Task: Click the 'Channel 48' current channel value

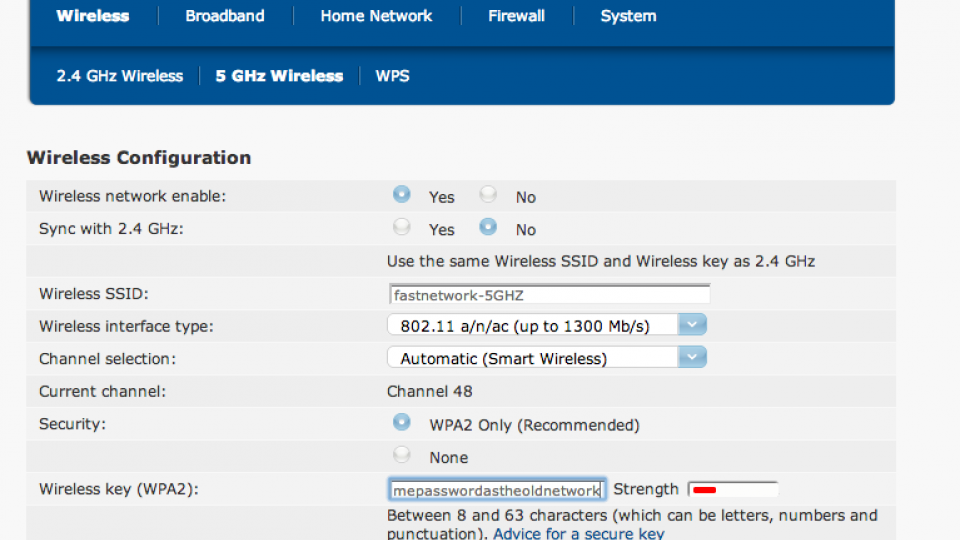Action: pos(430,391)
